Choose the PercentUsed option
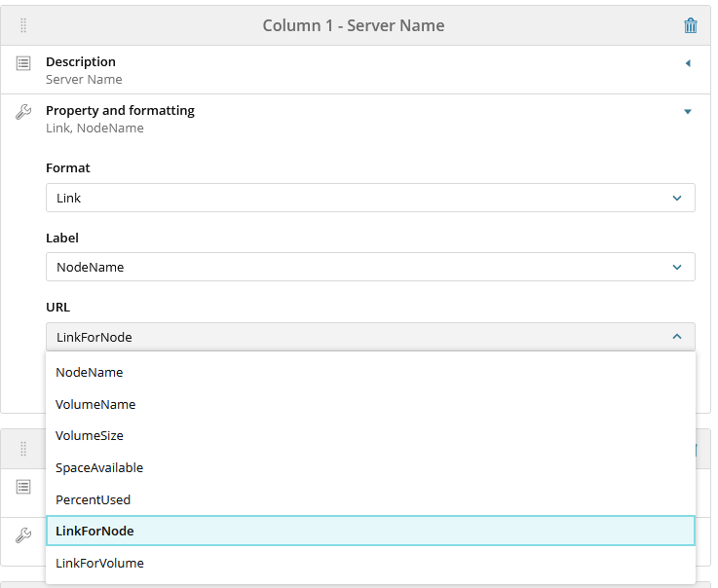Viewport: 718px width, 588px height. (x=93, y=499)
